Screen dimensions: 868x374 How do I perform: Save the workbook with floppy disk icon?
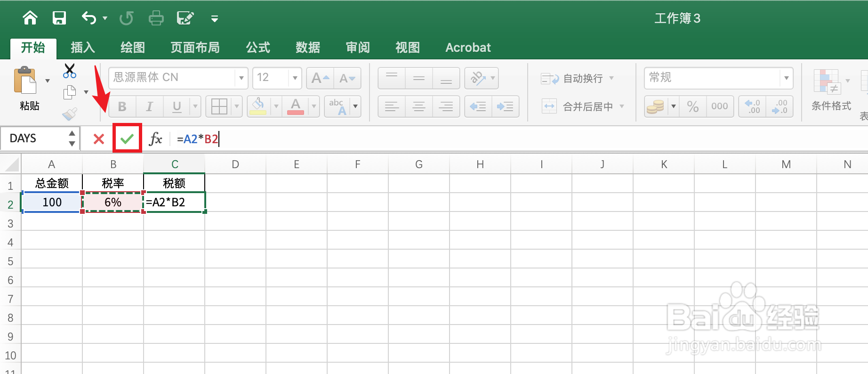[59, 18]
